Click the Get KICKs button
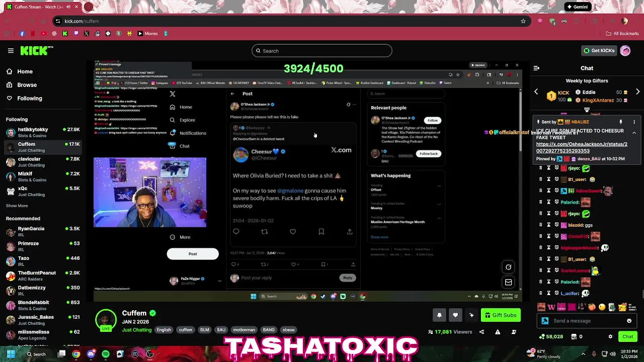644x362 pixels. click(x=599, y=51)
